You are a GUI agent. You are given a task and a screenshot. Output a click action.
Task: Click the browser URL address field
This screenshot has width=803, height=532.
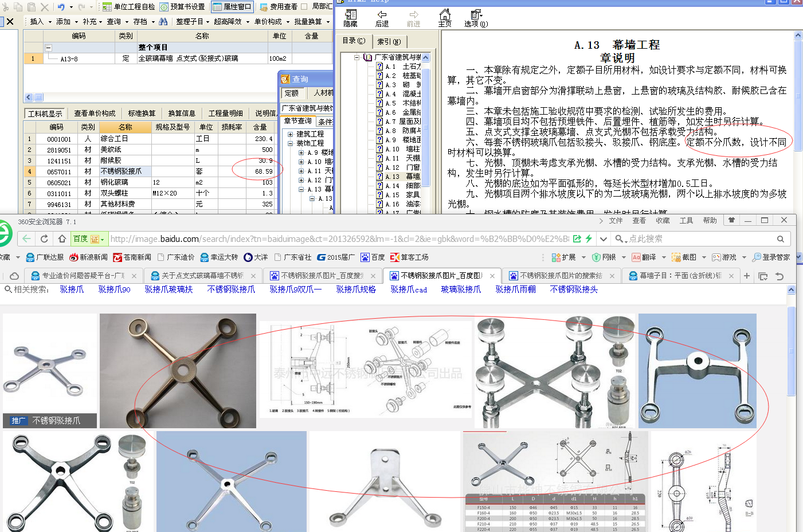pyautogui.click(x=339, y=238)
